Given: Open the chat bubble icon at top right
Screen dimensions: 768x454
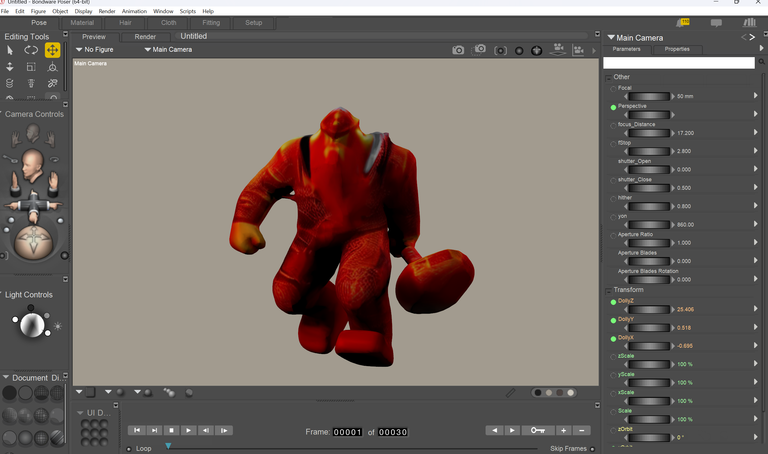Looking at the screenshot, I should (716, 23).
